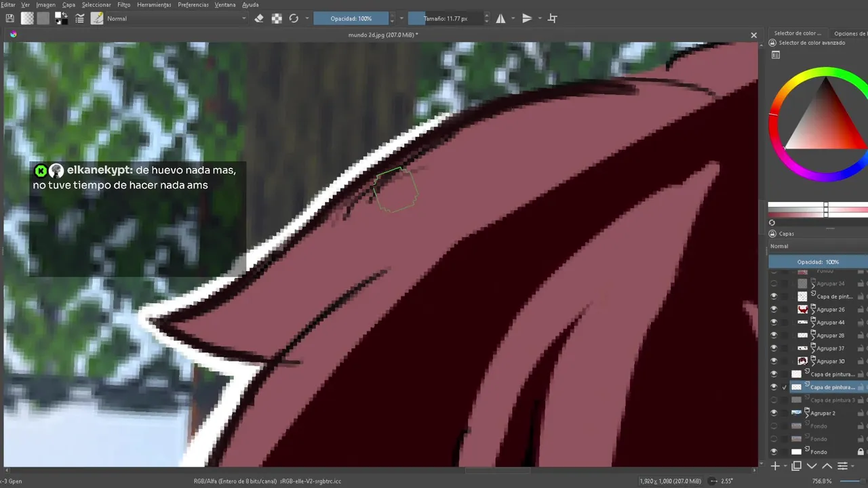Click the brush opacity stepper arrows
The image size is (868, 488).
[392, 18]
